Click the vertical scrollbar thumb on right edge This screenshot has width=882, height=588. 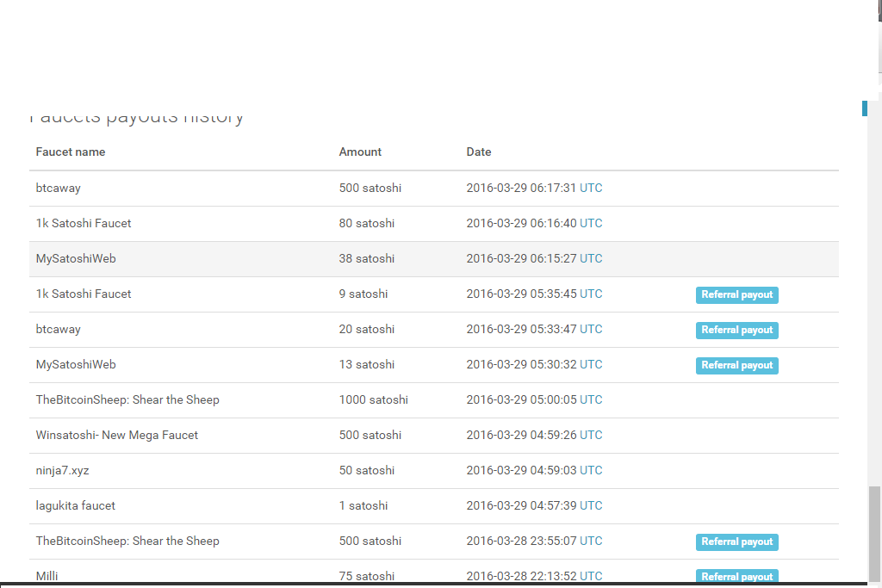coord(874,534)
